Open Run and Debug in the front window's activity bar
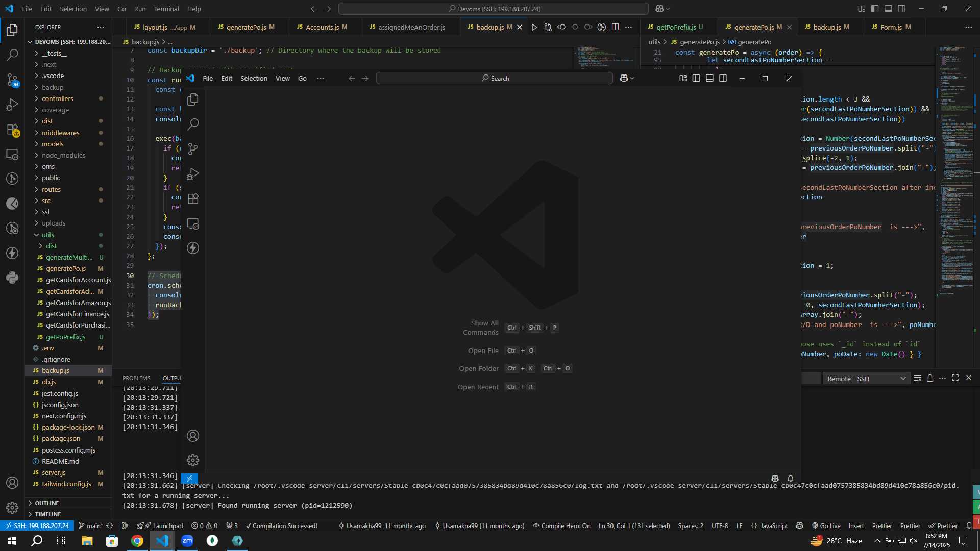 [193, 174]
